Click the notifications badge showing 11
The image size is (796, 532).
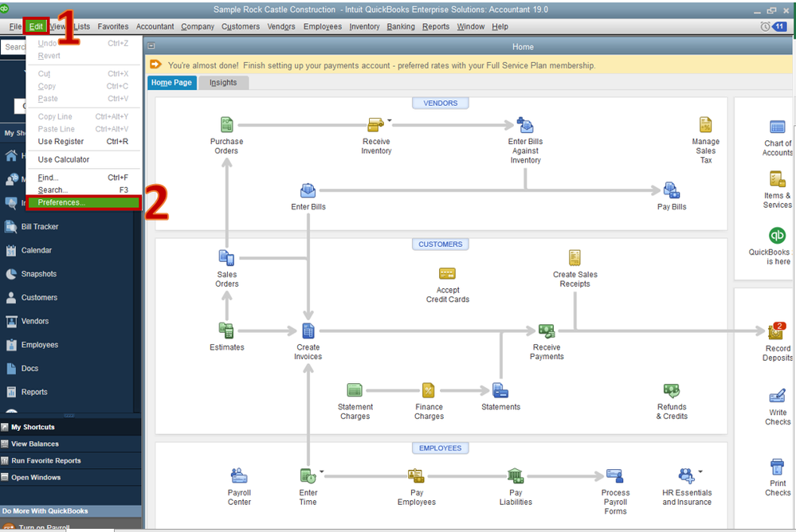tap(779, 26)
